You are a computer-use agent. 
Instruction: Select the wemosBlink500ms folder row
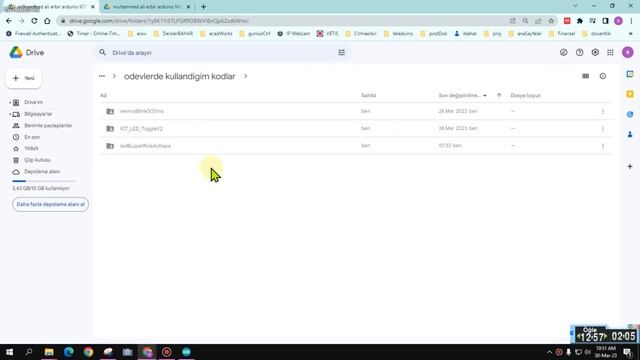[x=356, y=111]
